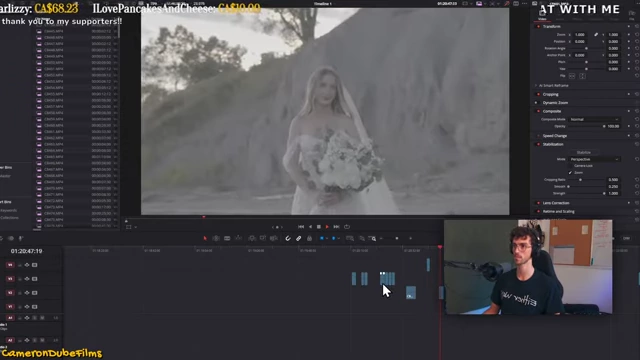The height and width of the screenshot is (360, 640).
Task: Click the Overwrite Clip toolbar icon
Action: pyautogui.click(x=263, y=238)
